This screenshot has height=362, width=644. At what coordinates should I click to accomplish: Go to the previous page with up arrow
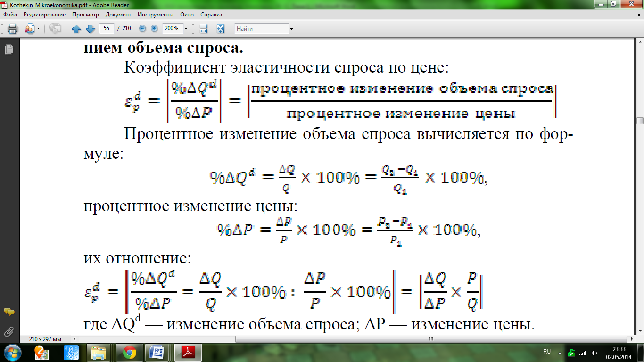coord(76,29)
